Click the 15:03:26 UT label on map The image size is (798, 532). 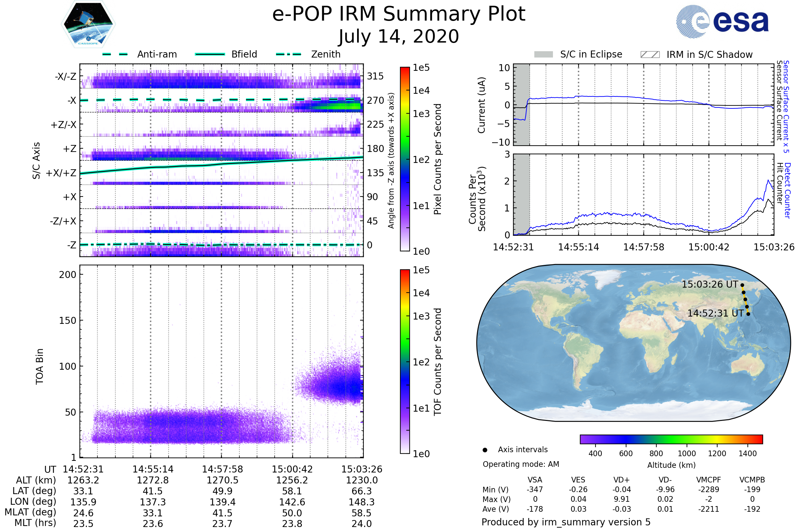(x=710, y=285)
